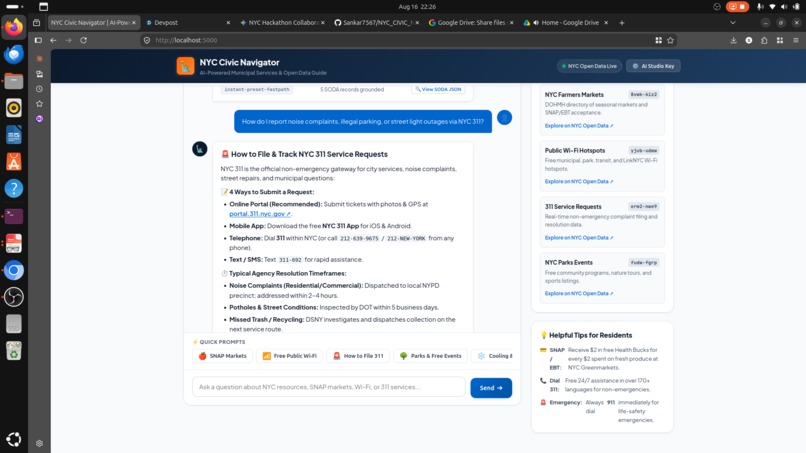Open Rhythmbox music player from the dock
806x453 pixels.
coord(14,108)
